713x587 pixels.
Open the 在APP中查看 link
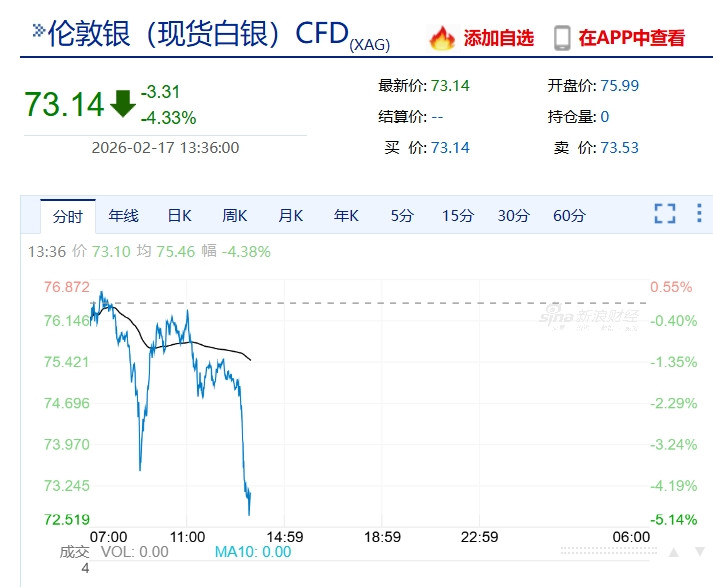[x=632, y=38]
